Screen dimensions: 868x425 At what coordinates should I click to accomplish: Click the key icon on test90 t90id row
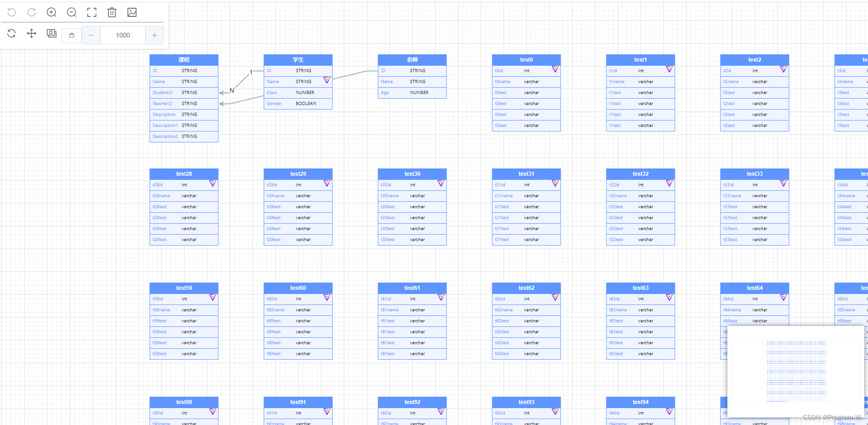[x=213, y=412]
